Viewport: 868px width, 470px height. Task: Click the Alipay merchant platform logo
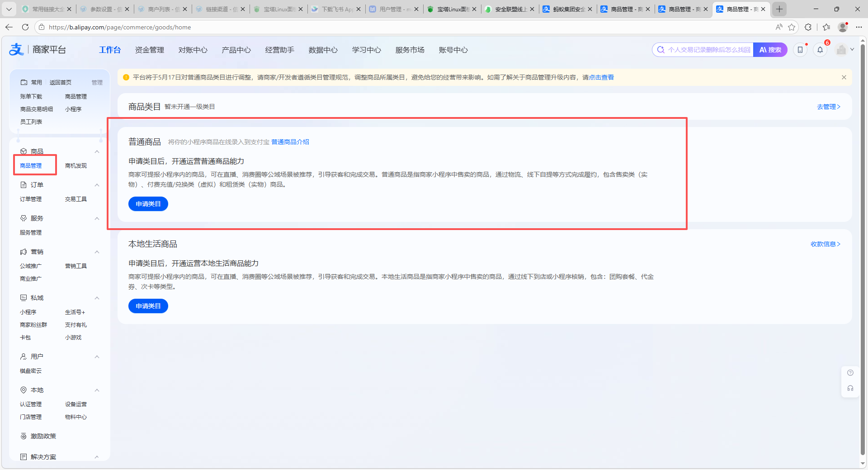[38, 50]
